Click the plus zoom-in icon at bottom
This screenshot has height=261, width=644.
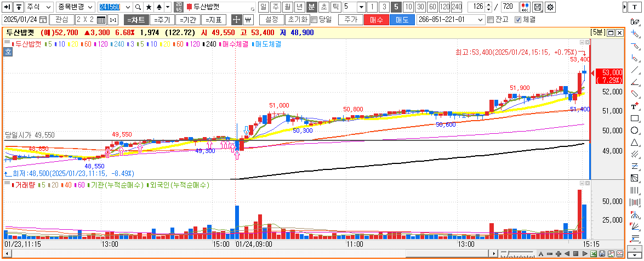[558, 254]
